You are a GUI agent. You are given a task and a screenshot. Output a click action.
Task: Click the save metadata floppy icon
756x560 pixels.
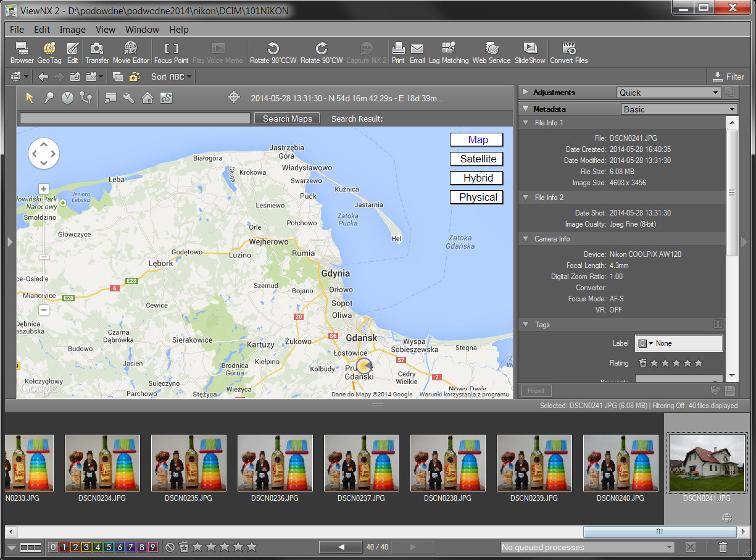coord(730,390)
